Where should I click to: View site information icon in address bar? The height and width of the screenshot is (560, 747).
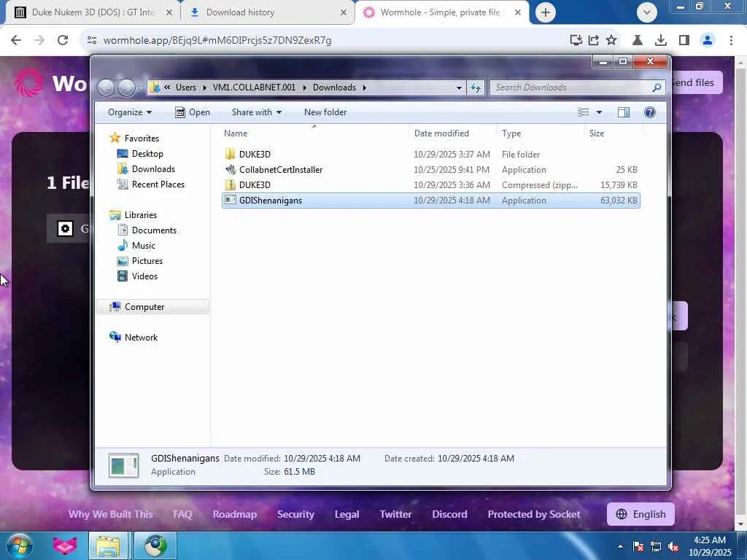(x=92, y=41)
